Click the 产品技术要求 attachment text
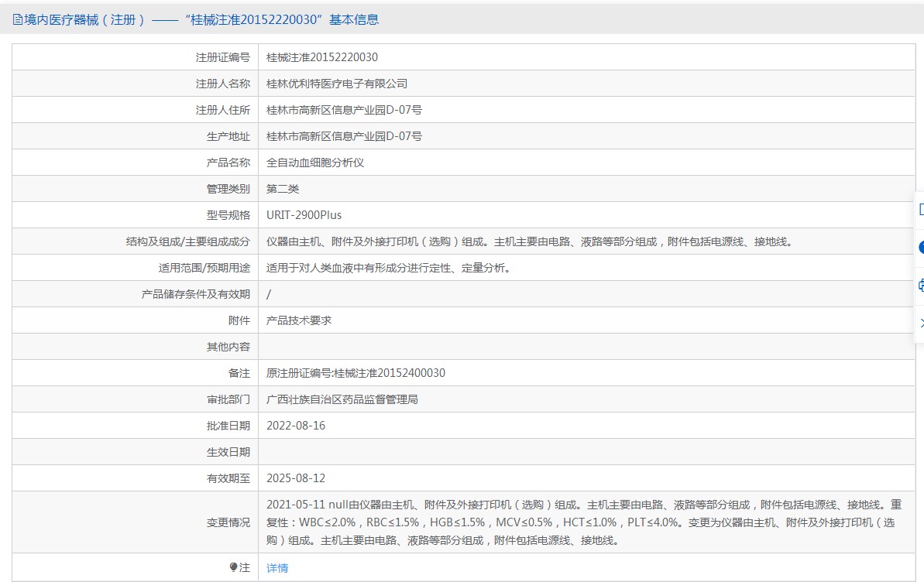 tap(299, 320)
